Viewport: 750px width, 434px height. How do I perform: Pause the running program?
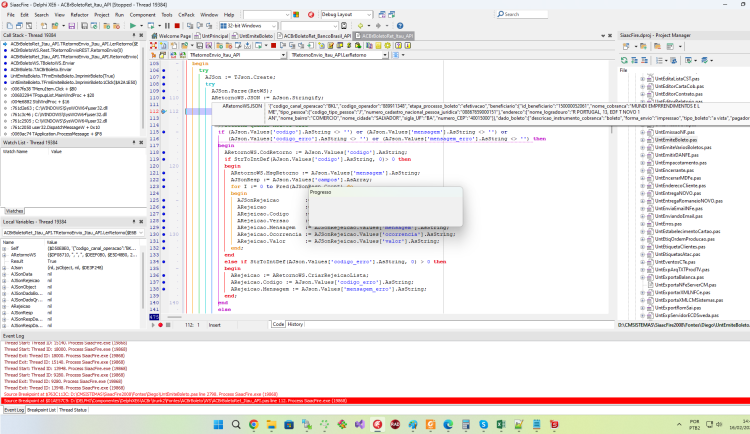pyautogui.click(x=167, y=26)
